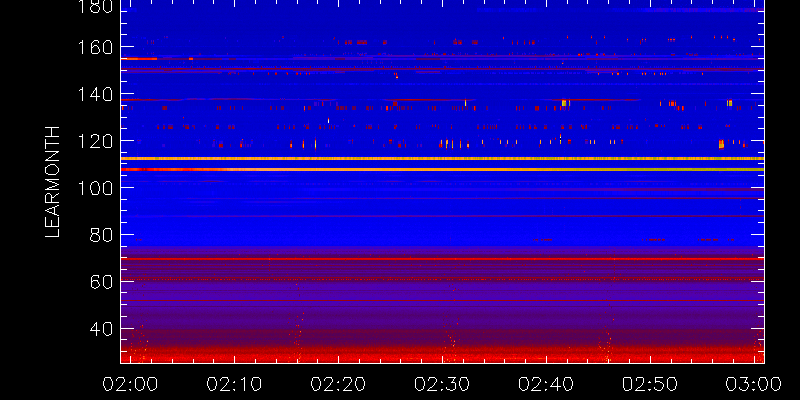Click the 02:00 time axis label
Viewport: 800px width, 400px height.
coord(130,384)
